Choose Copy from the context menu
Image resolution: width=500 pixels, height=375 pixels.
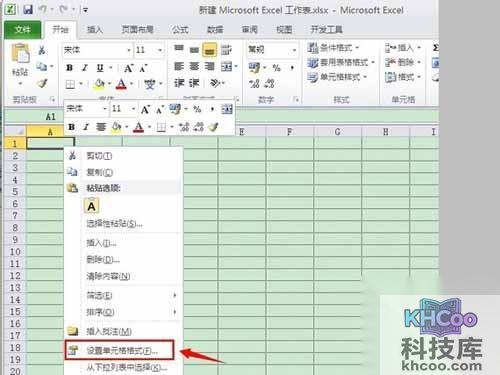(x=123, y=172)
